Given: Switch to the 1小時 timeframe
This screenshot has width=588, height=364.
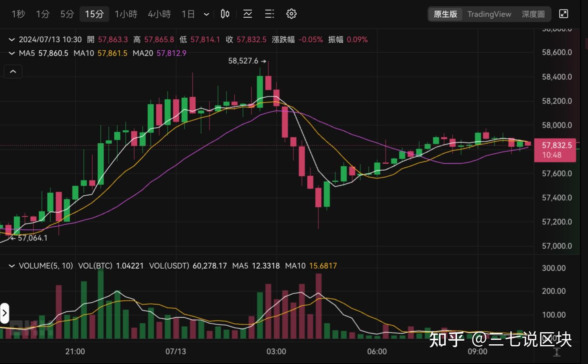Looking at the screenshot, I should tap(126, 14).
